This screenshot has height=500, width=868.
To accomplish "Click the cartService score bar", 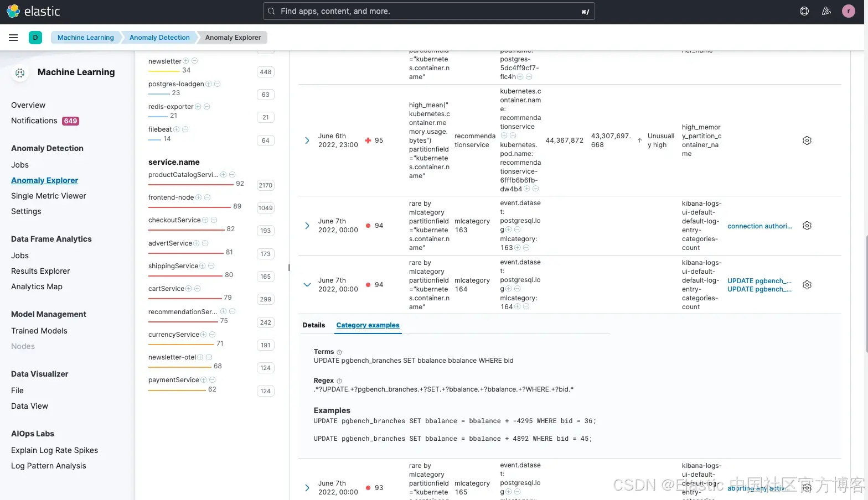I will [x=184, y=298].
